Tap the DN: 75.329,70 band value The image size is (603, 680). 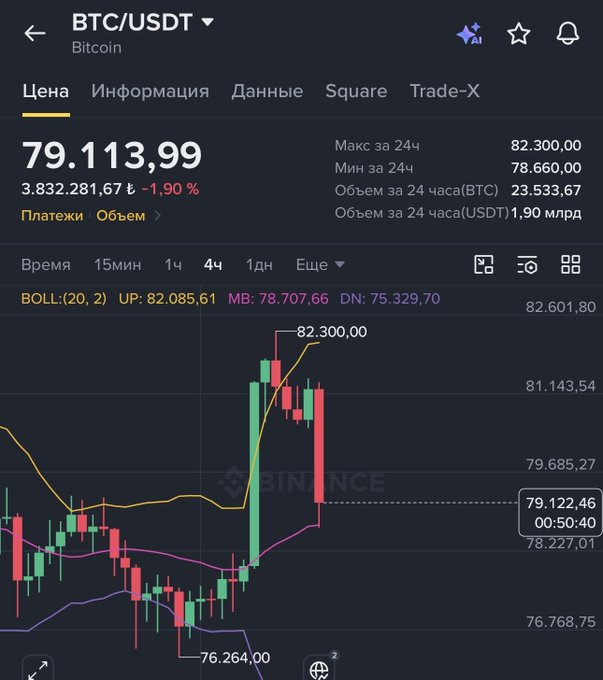pos(390,298)
